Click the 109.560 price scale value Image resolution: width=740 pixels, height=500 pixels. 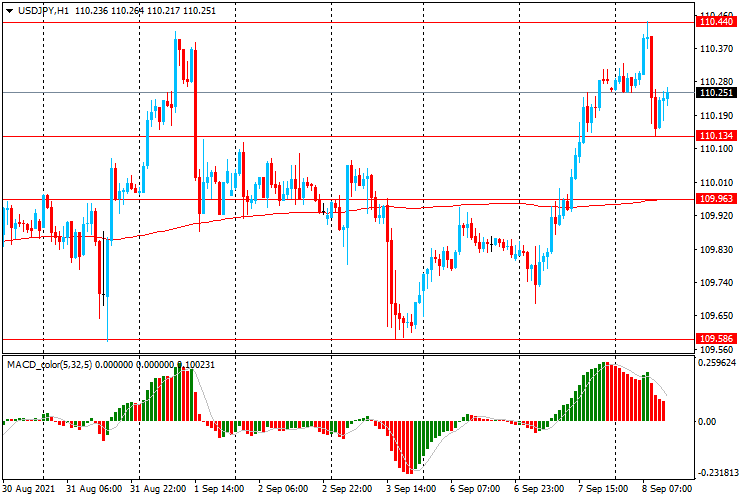pos(716,350)
